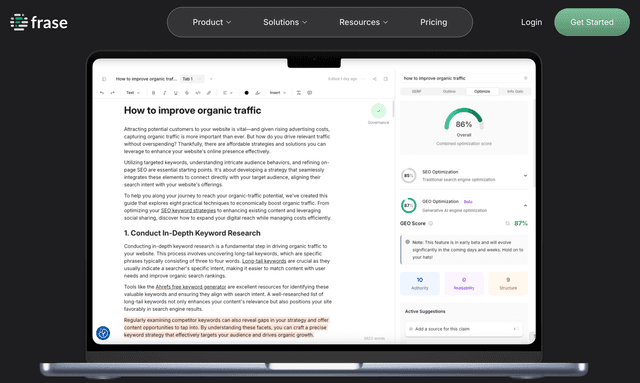The width and height of the screenshot is (640, 383).
Task: Toggle italic formatting in the editor
Action: pyautogui.click(x=164, y=93)
